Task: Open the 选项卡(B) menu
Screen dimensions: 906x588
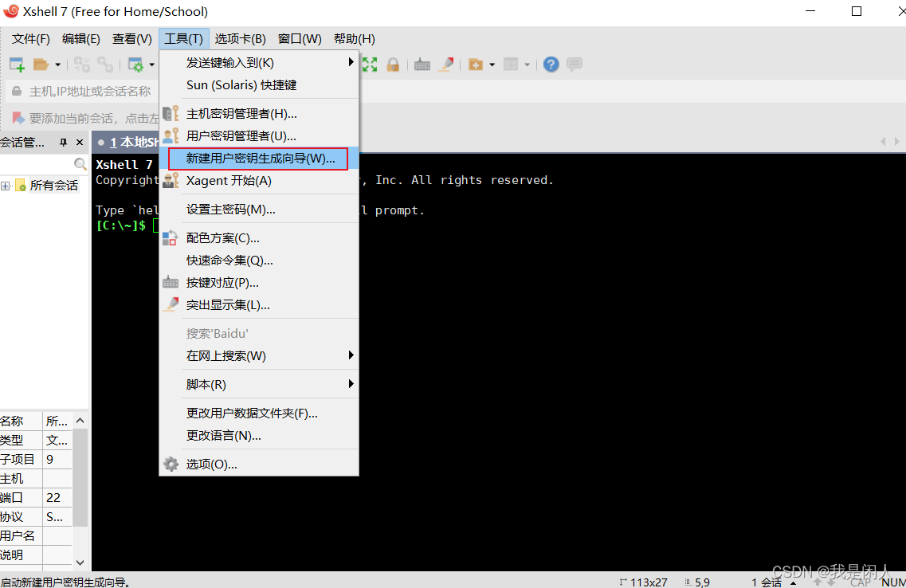Action: (x=241, y=39)
